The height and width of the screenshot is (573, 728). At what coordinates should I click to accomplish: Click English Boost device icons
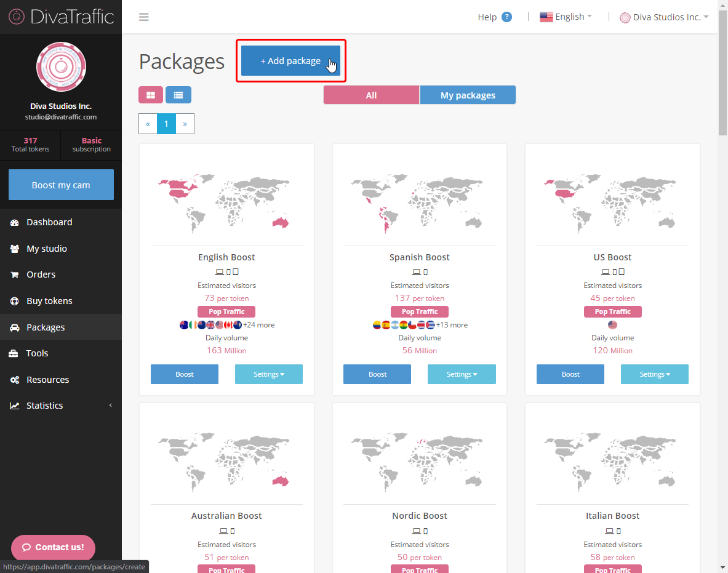226,271
